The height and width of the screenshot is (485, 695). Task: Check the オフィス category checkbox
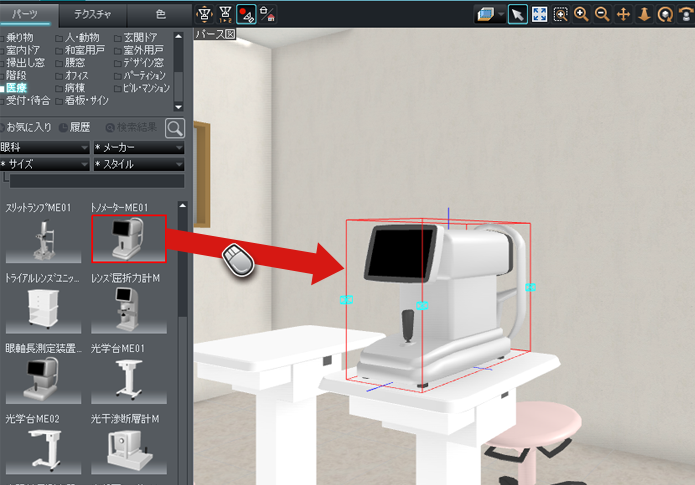[60, 75]
